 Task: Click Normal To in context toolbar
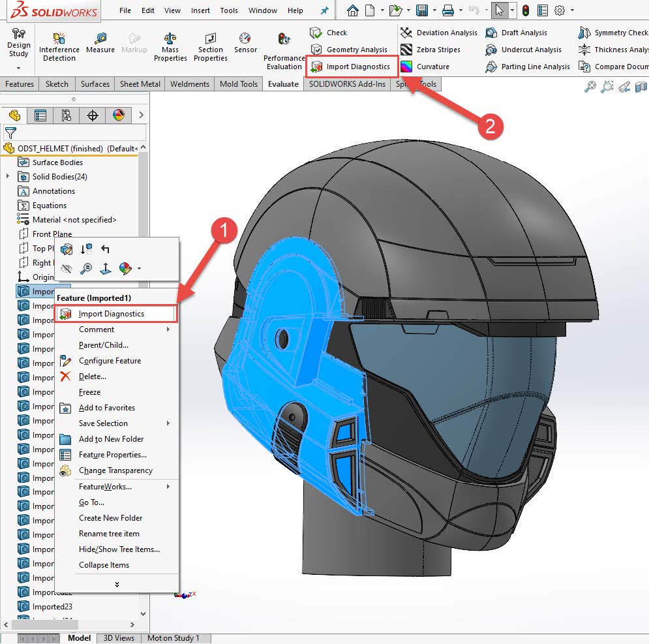pos(106,269)
